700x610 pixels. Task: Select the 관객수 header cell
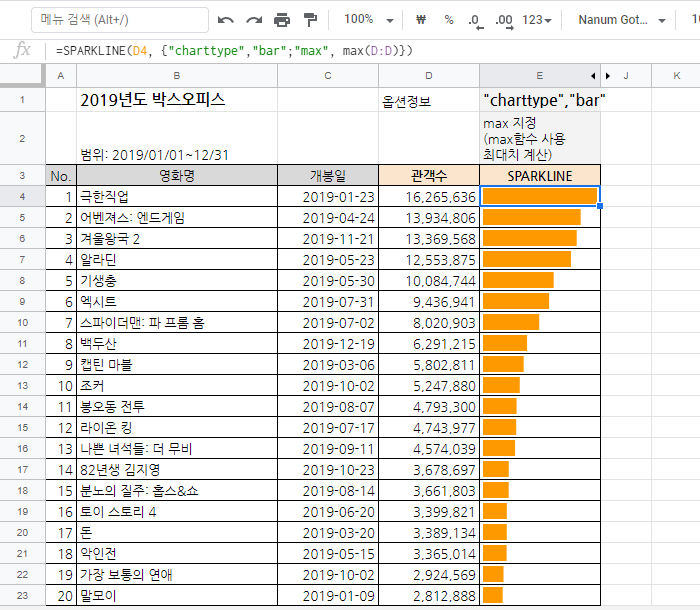429,175
